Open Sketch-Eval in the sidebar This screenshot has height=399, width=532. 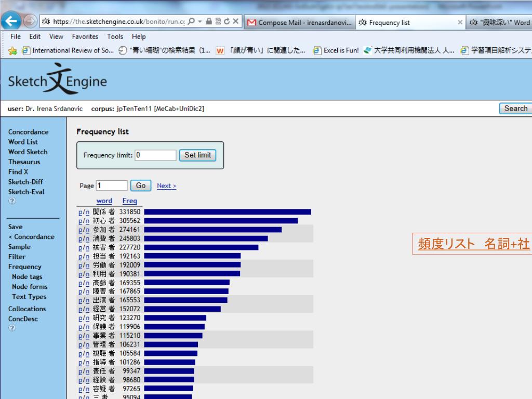[26, 192]
